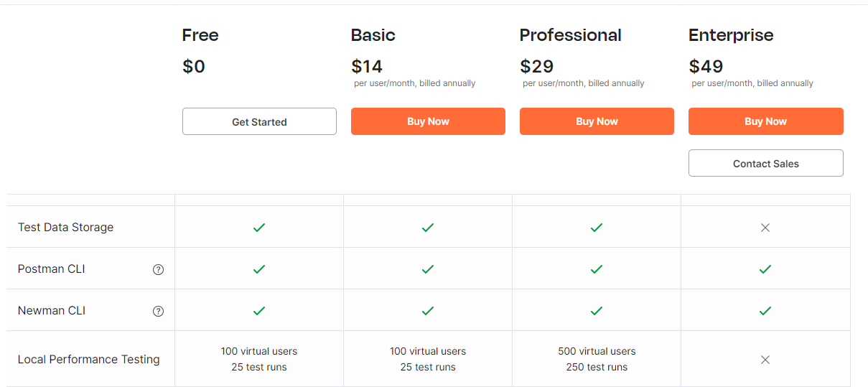Image resolution: width=868 pixels, height=387 pixels.
Task: Select the Local Performance Testing row label
Action: [89, 360]
